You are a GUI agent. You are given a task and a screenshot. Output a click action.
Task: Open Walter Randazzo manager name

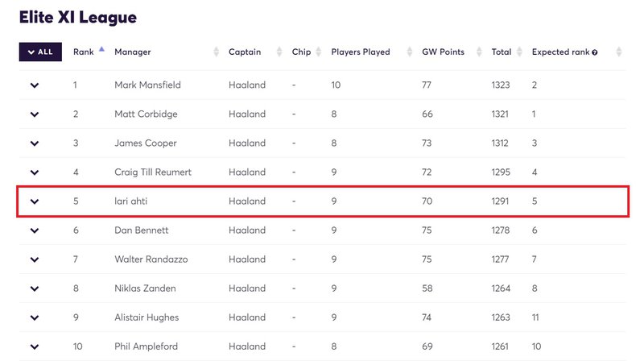pos(151,259)
